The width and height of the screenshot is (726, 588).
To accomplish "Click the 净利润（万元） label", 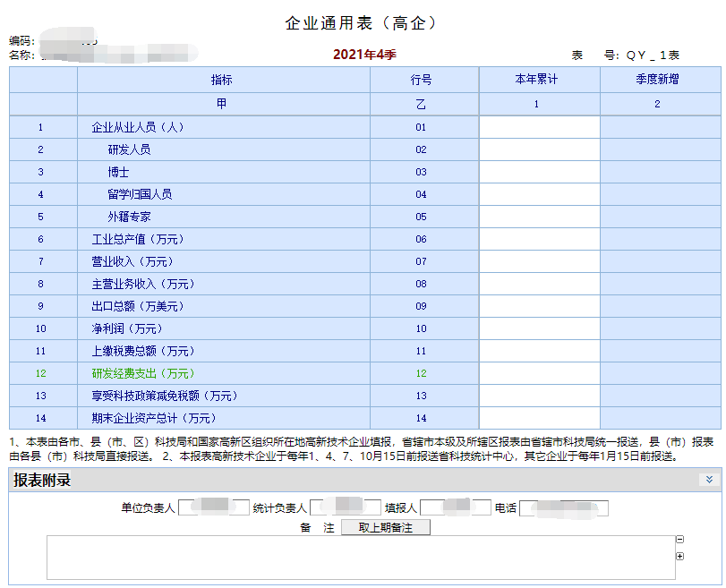I will coord(127,328).
